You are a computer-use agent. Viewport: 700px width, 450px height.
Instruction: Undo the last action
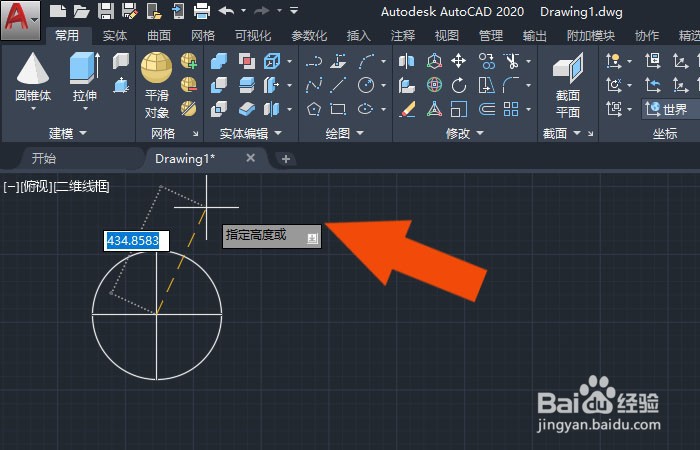(226, 10)
